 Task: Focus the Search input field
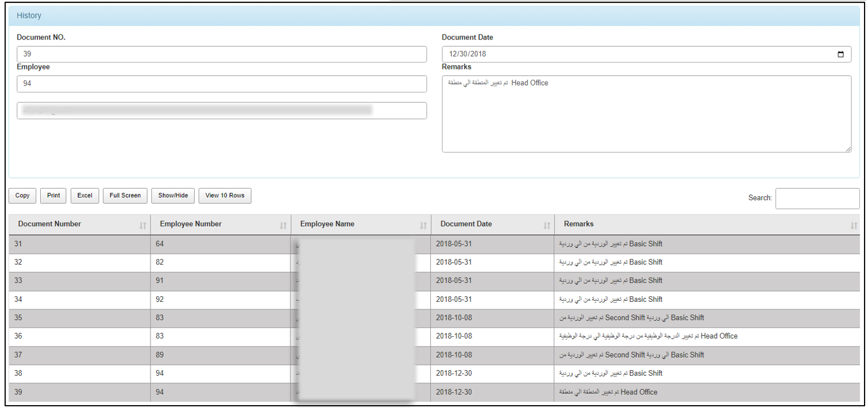(817, 199)
